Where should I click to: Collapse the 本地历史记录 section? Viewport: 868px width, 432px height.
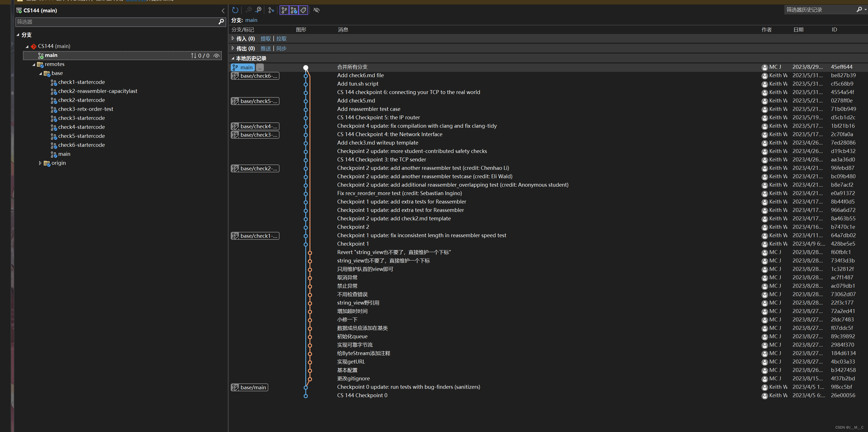coord(233,58)
